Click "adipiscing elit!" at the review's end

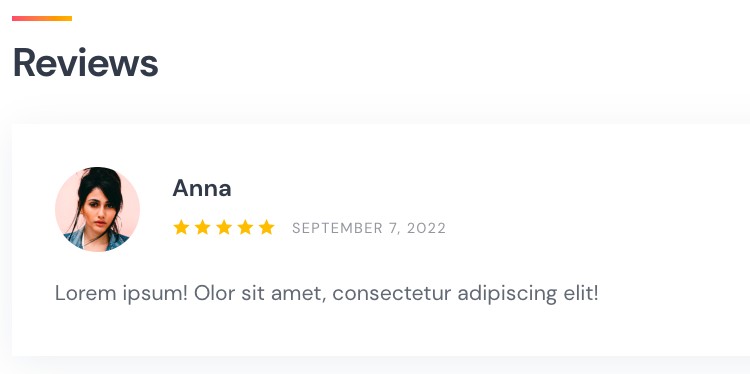[528, 293]
